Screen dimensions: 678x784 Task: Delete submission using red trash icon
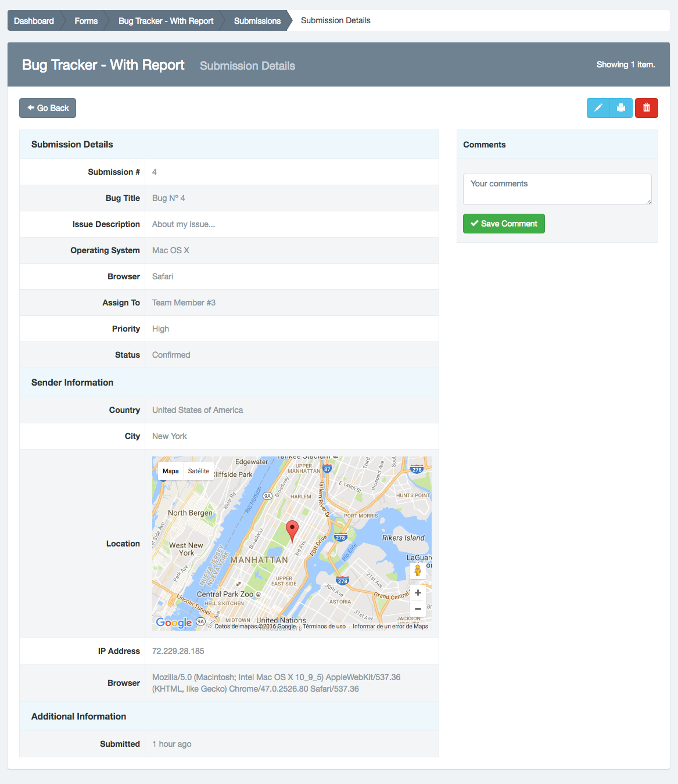(646, 108)
